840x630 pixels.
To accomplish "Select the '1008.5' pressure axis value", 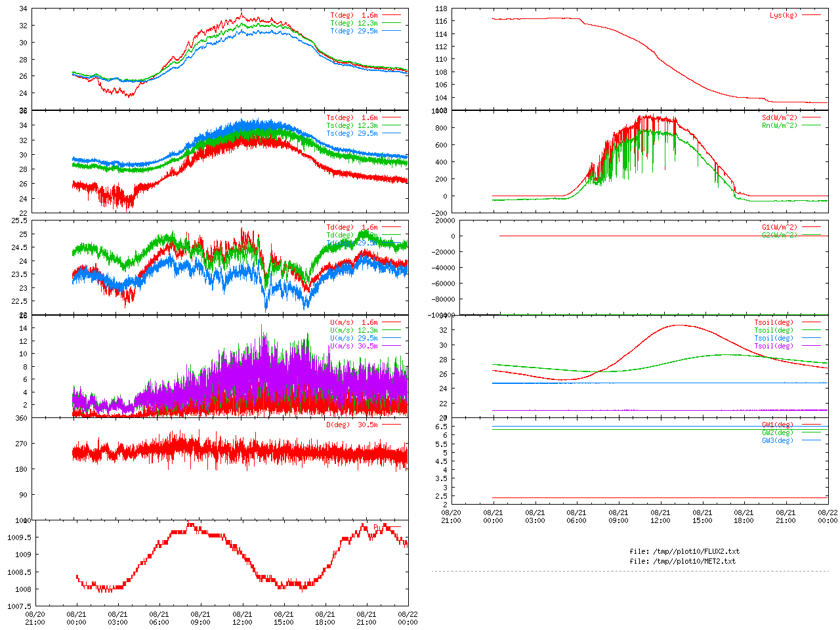I will tap(19, 572).
